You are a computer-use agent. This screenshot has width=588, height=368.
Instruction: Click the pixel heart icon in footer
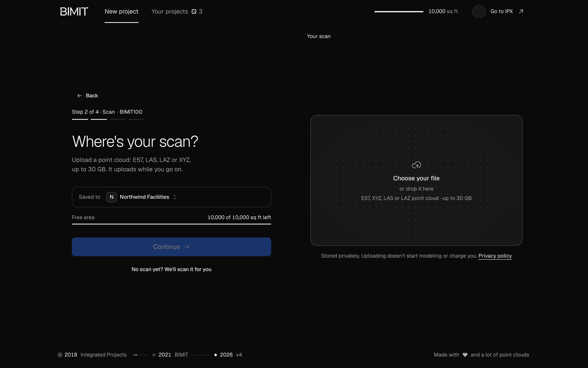[x=465, y=355]
